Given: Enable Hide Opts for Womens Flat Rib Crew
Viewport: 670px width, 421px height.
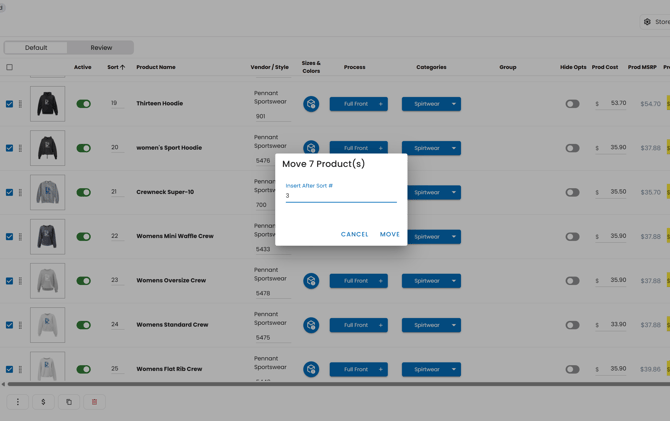Looking at the screenshot, I should point(572,369).
